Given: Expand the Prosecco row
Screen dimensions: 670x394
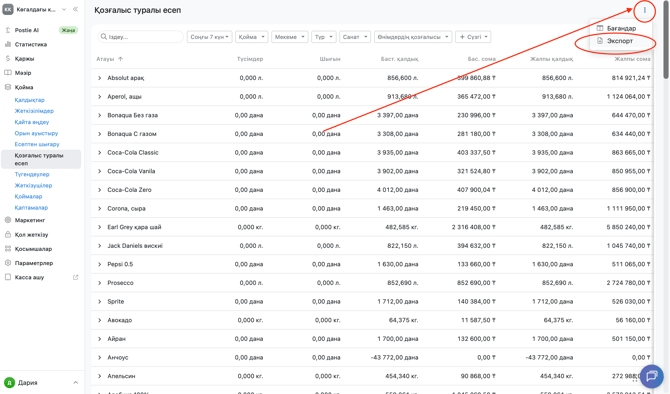Looking at the screenshot, I should click(x=100, y=283).
